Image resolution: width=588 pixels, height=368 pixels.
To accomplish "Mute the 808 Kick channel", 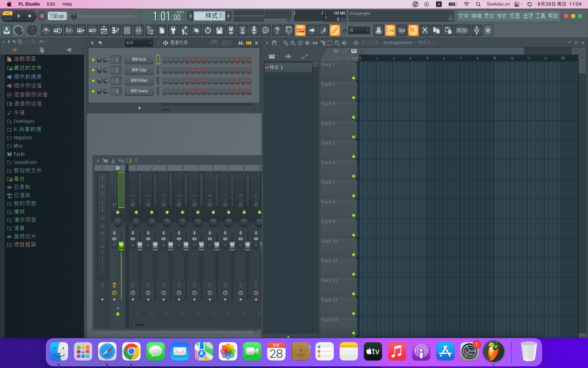I will tap(93, 60).
